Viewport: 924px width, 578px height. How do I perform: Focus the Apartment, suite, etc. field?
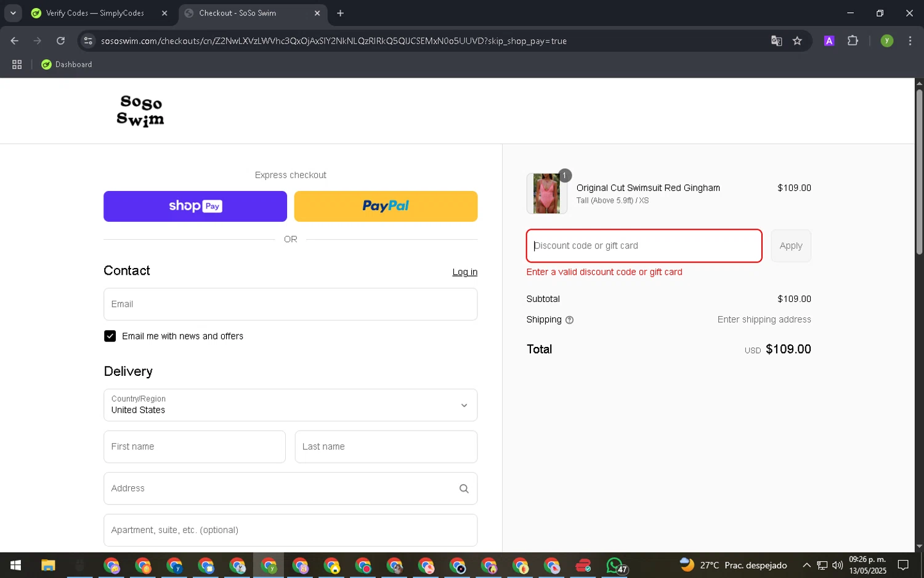pos(290,530)
